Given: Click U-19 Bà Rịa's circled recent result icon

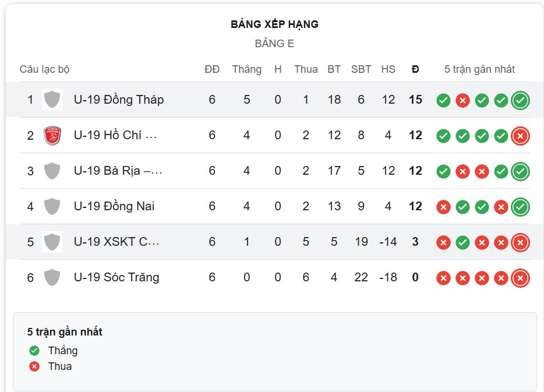Looking at the screenshot, I should pos(520,171).
